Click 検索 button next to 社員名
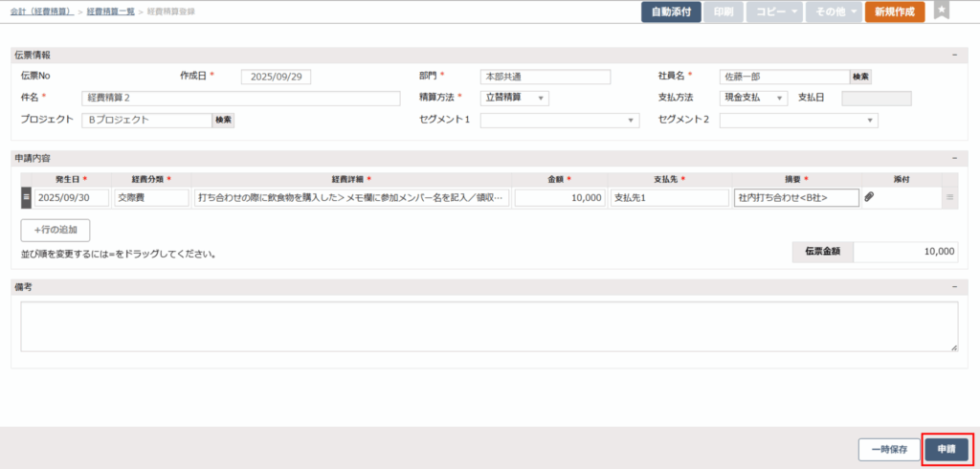Viewport: 980px width, 469px height. (x=860, y=77)
